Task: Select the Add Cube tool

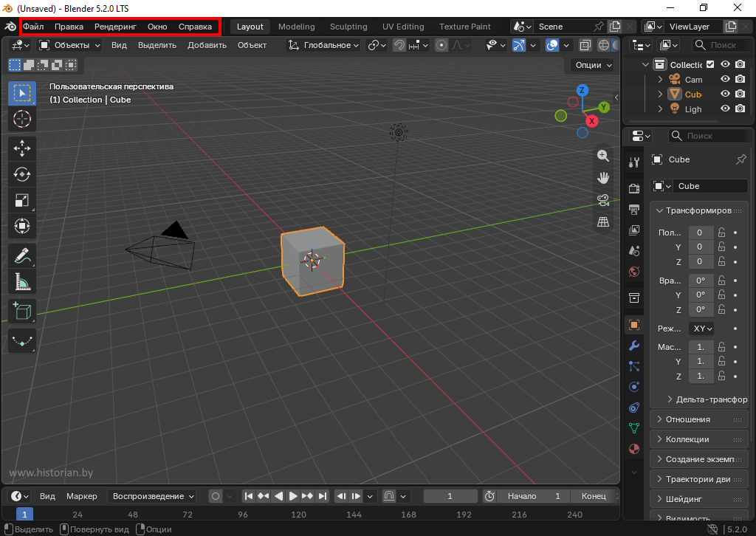Action: point(22,311)
